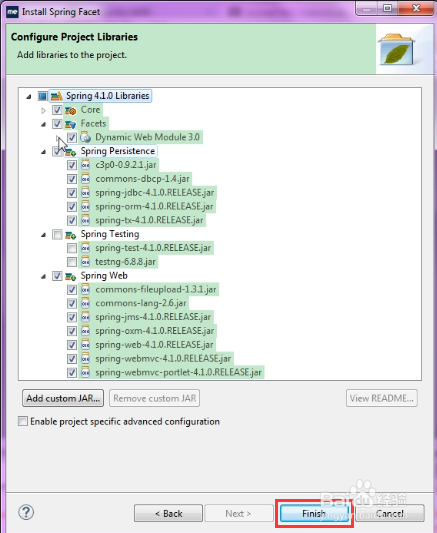437x533 pixels.
Task: Uncheck the spring-jdbc-4.1.0.RELEASE.jar checkbox
Action: click(72, 193)
